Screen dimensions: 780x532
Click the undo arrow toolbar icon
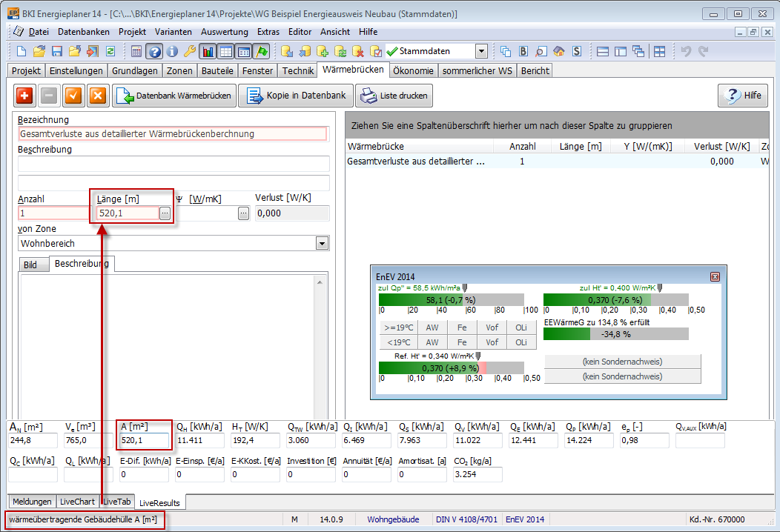686,51
